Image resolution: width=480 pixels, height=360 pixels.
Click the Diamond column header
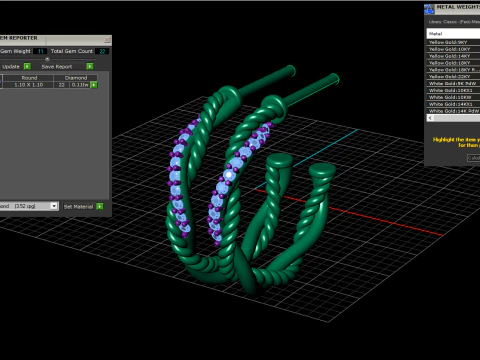(76, 78)
